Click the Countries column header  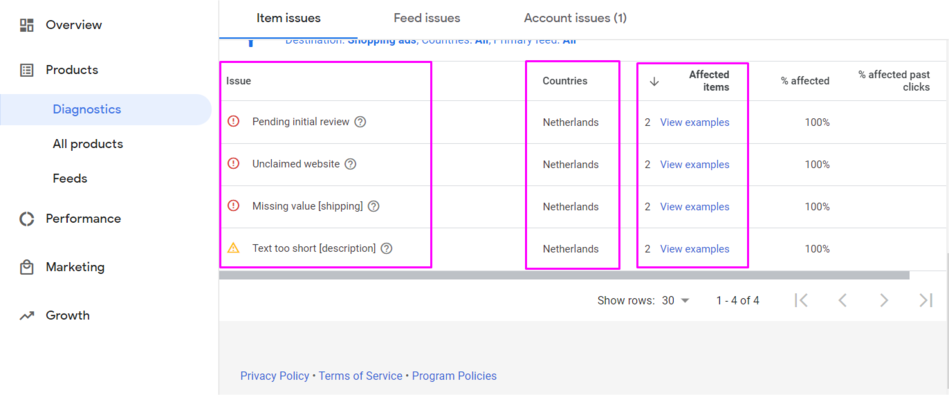565,81
